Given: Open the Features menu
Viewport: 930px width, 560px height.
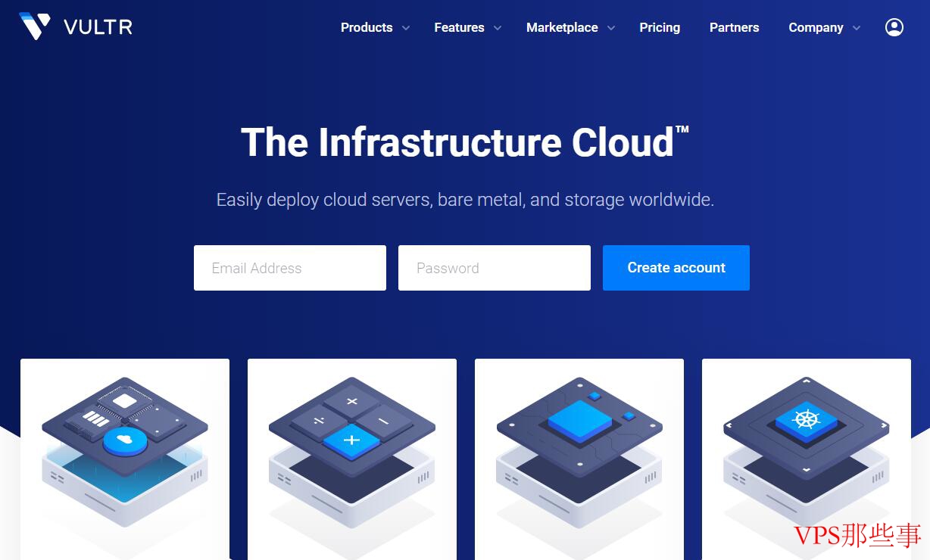Looking at the screenshot, I should (459, 27).
